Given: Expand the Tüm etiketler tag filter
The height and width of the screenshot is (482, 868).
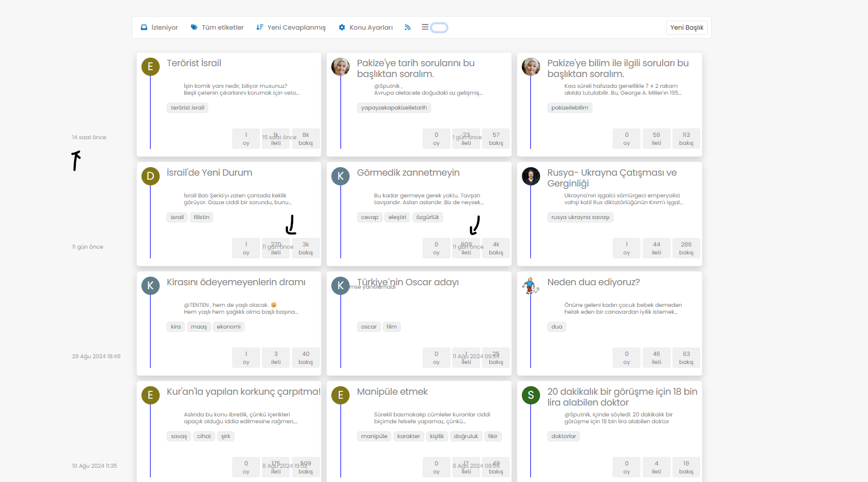Looking at the screenshot, I should (x=217, y=27).
